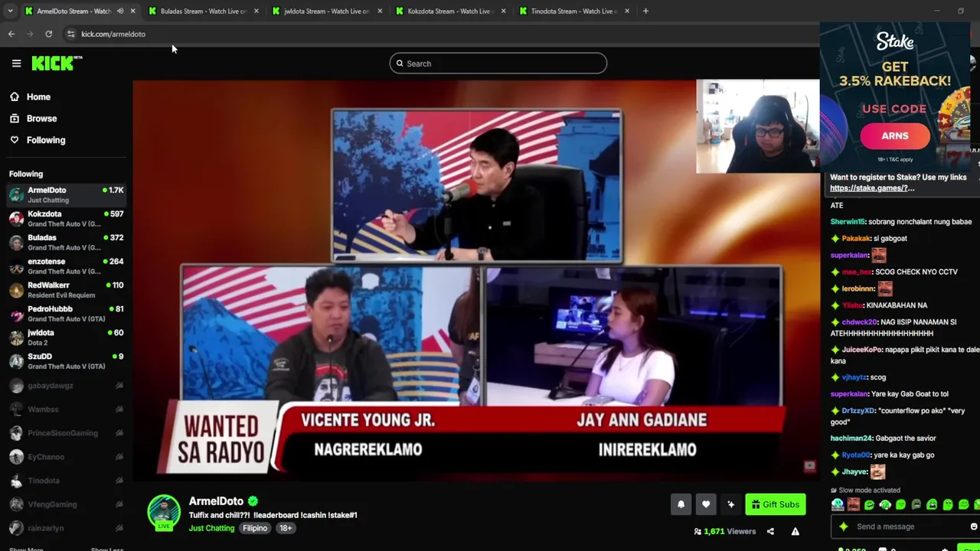Insert the man-face quick emote
The height and width of the screenshot is (551, 980).
point(854,504)
